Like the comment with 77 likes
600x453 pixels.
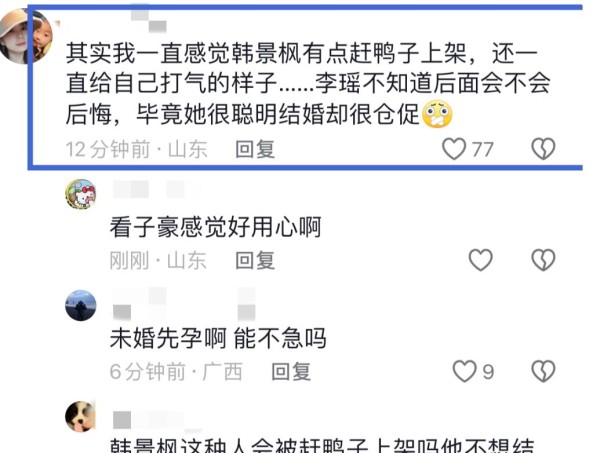click(454, 149)
